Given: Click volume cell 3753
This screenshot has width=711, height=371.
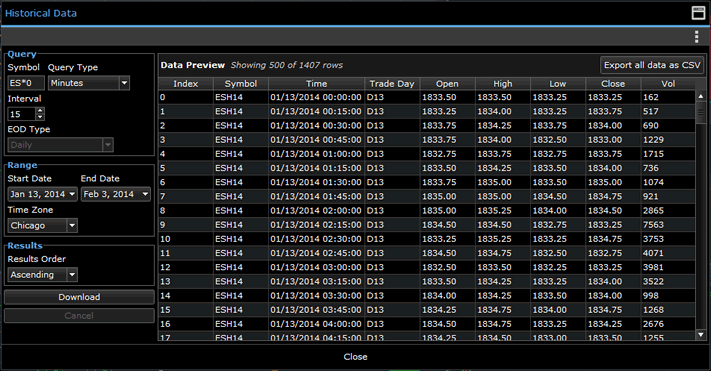Looking at the screenshot, I should (x=668, y=239).
